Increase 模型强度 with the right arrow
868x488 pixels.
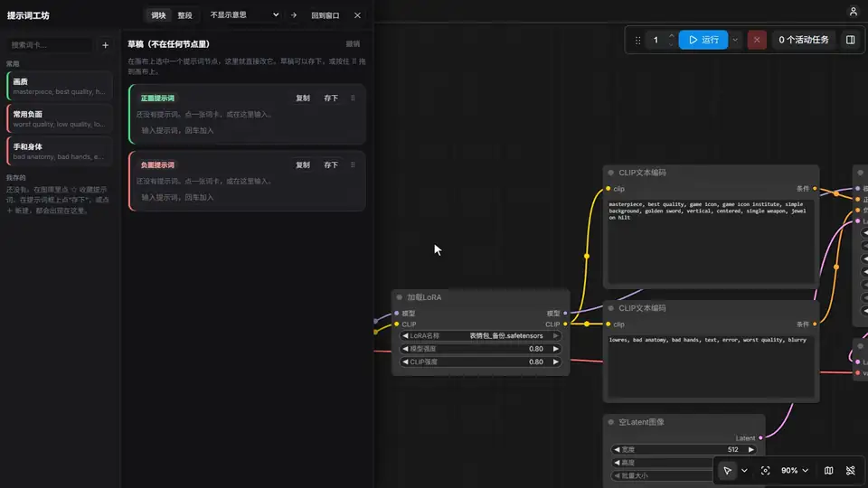(x=556, y=349)
